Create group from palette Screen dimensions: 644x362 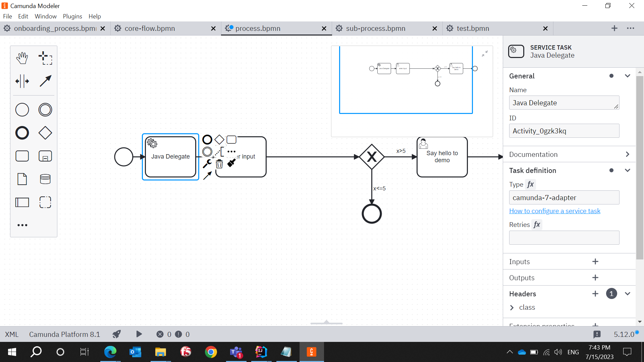(x=45, y=202)
